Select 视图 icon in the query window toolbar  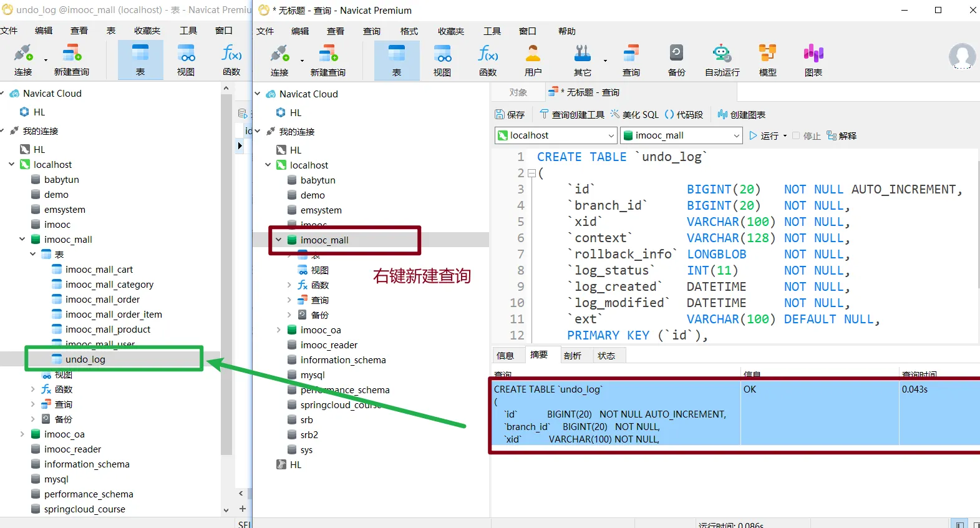click(x=442, y=54)
